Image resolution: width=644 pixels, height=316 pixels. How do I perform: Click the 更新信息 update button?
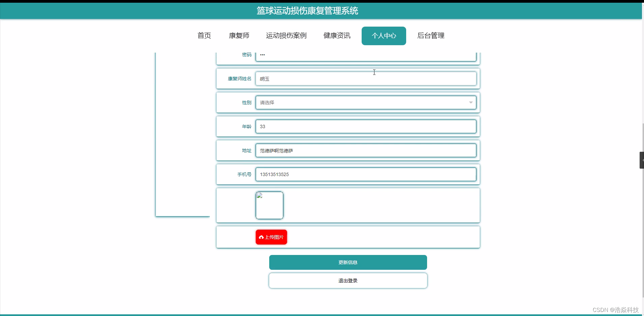[348, 262]
